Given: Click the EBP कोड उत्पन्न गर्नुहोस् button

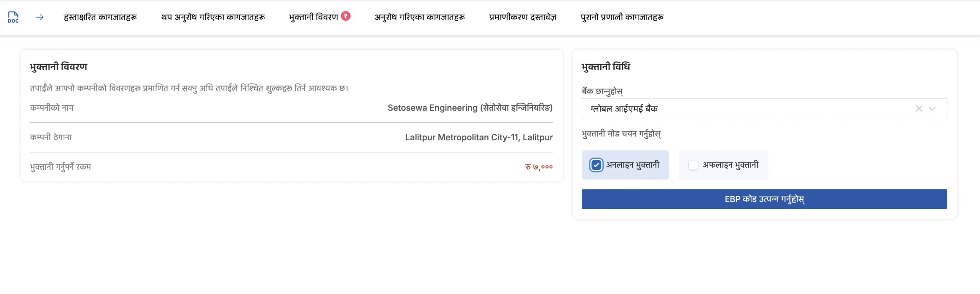Looking at the screenshot, I should click(x=764, y=199).
